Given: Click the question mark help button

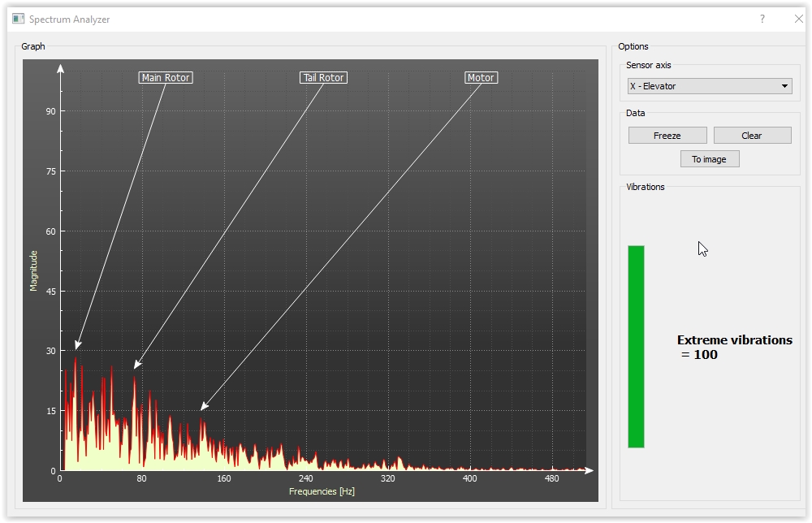Looking at the screenshot, I should coord(762,19).
